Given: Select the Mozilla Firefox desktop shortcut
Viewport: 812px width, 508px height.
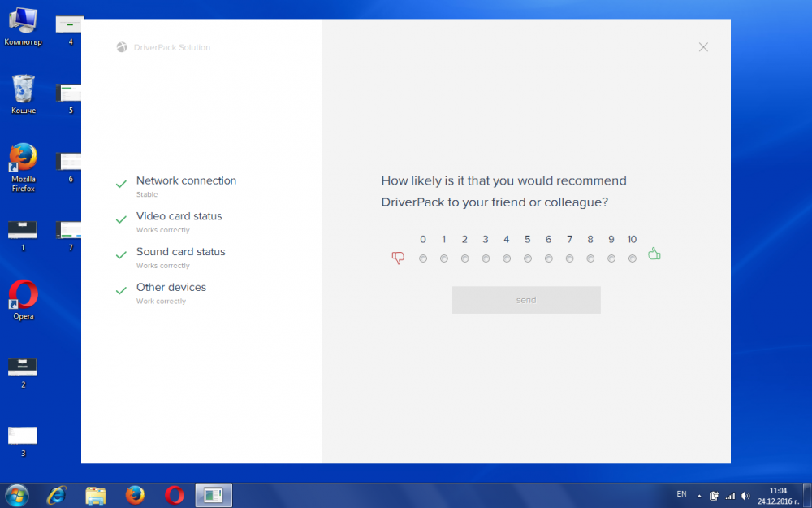Looking at the screenshot, I should pyautogui.click(x=24, y=167).
